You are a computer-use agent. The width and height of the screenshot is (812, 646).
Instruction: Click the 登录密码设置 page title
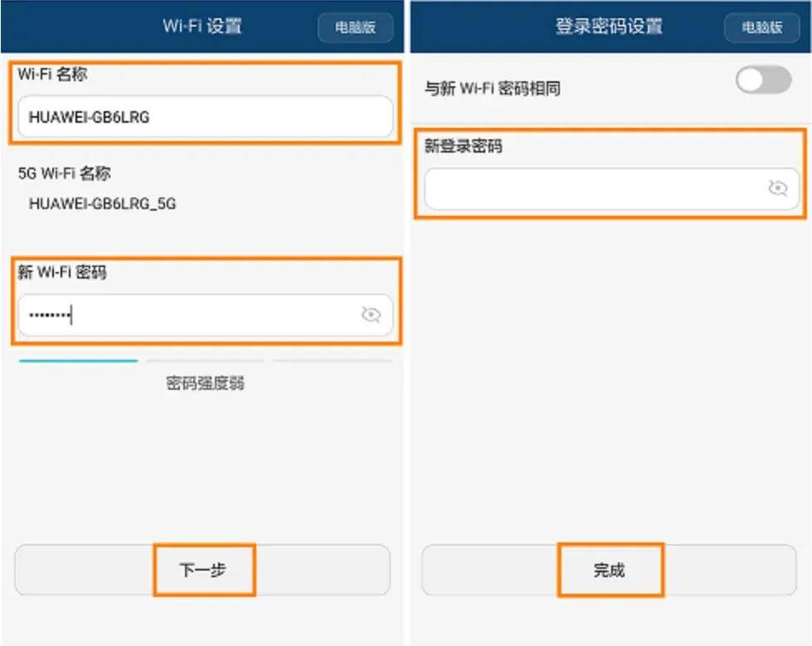coord(609,26)
